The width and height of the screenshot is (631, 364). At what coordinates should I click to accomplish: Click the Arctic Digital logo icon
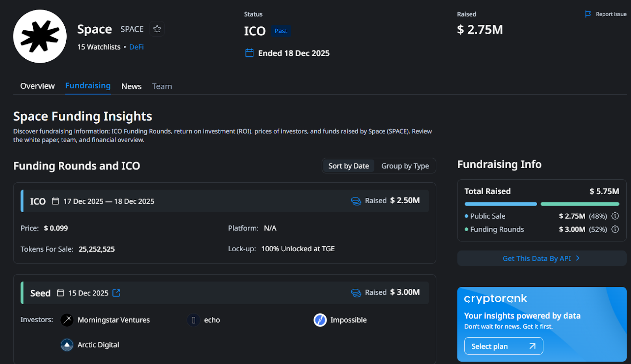(67, 345)
